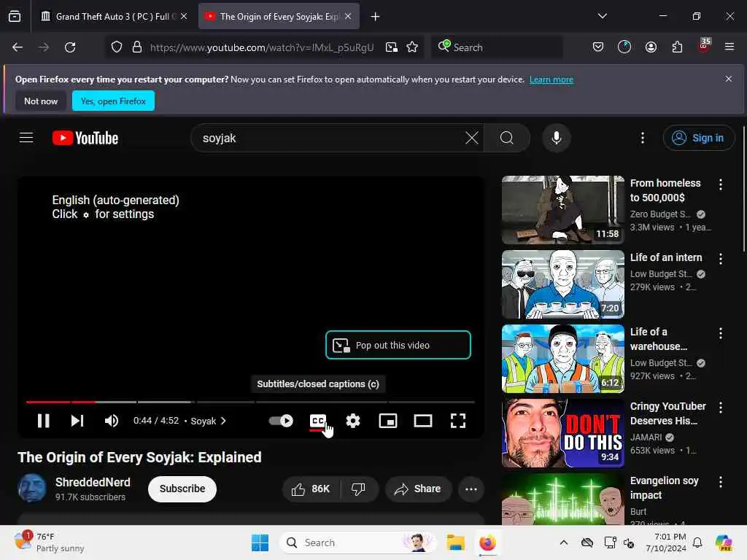Save page to Pocket

point(598,47)
